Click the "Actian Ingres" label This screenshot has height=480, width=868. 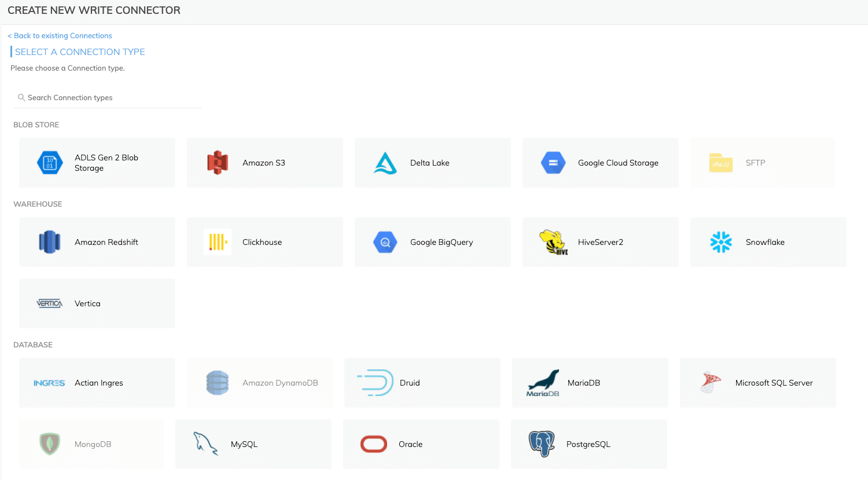[99, 383]
